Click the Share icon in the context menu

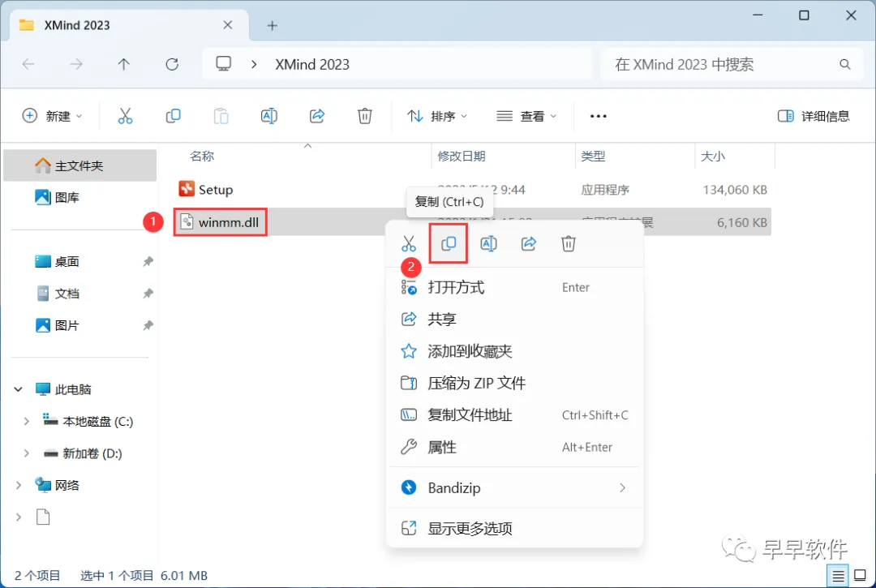[x=529, y=243]
